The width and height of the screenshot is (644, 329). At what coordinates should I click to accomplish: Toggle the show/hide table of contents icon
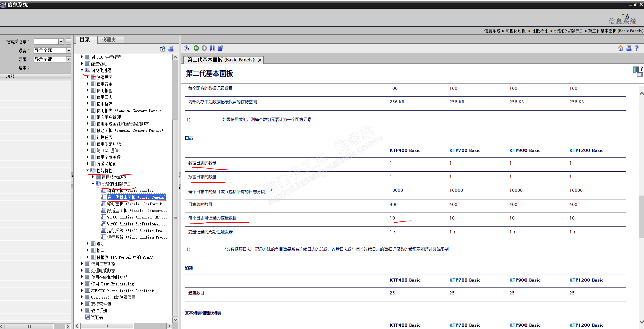click(187, 48)
